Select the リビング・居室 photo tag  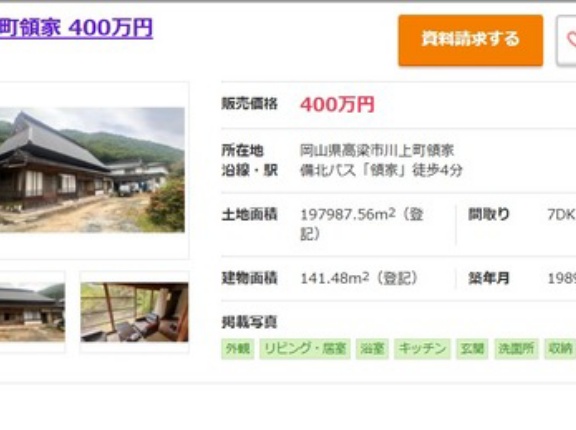click(x=305, y=348)
